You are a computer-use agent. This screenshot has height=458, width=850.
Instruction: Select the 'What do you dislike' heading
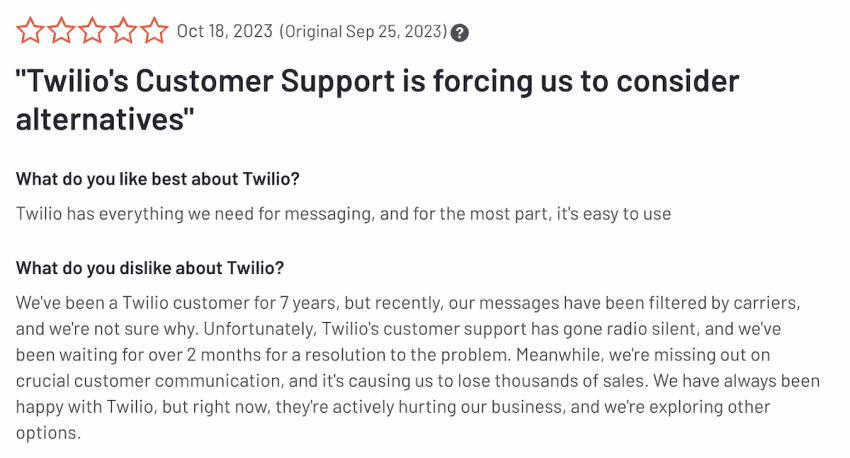click(150, 268)
